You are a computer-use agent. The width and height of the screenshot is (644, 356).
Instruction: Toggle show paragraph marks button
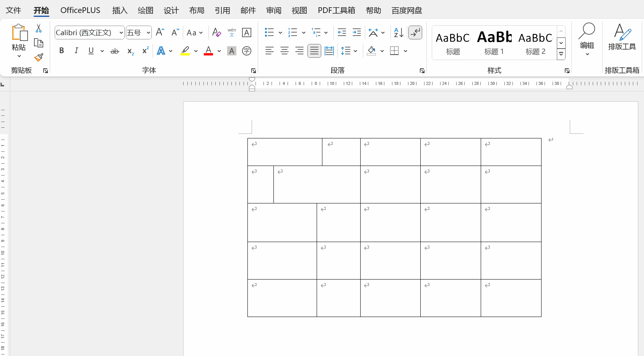(x=415, y=33)
